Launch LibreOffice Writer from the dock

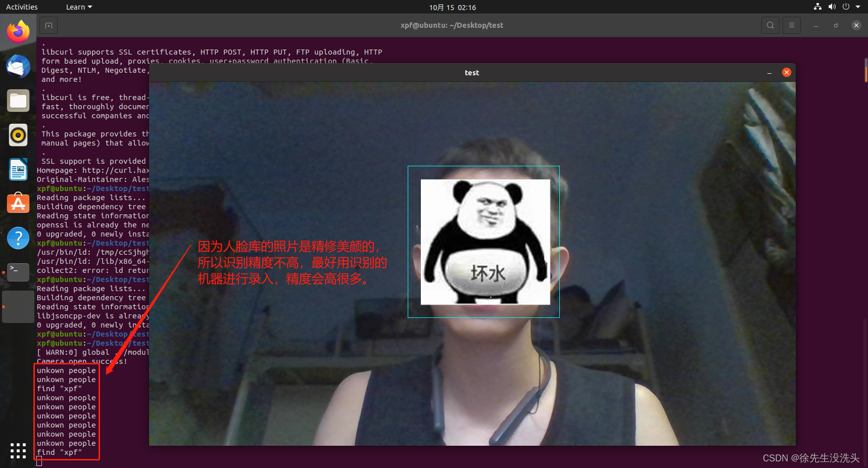tap(18, 169)
